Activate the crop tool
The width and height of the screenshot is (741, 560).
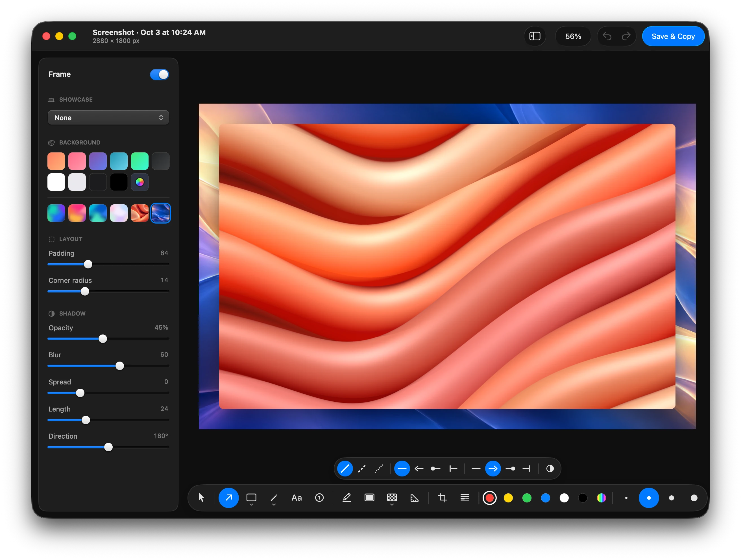(443, 498)
